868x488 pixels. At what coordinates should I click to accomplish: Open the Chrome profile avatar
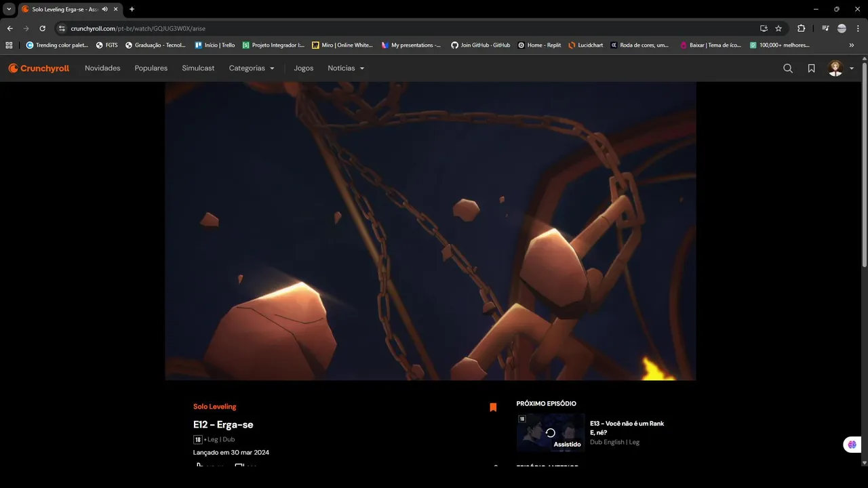842,28
